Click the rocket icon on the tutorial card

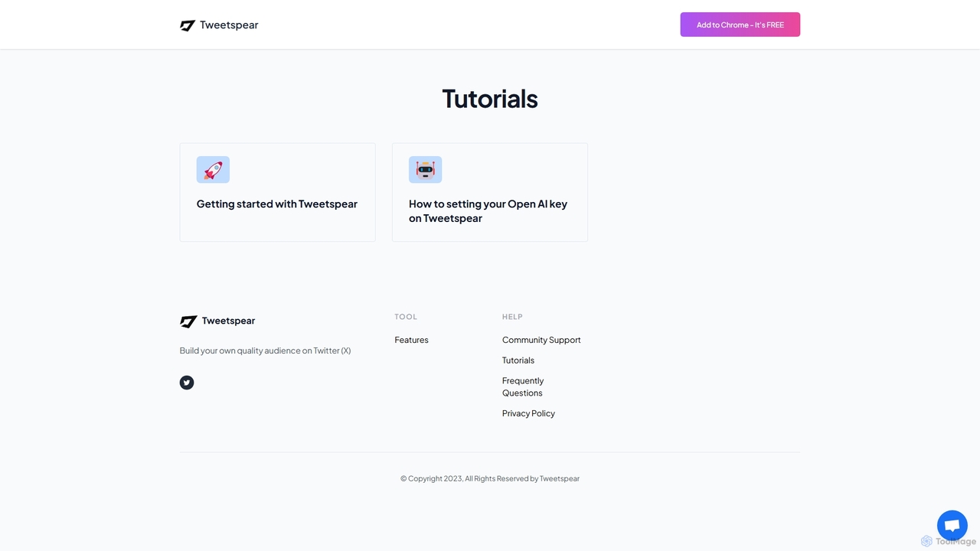point(213,170)
